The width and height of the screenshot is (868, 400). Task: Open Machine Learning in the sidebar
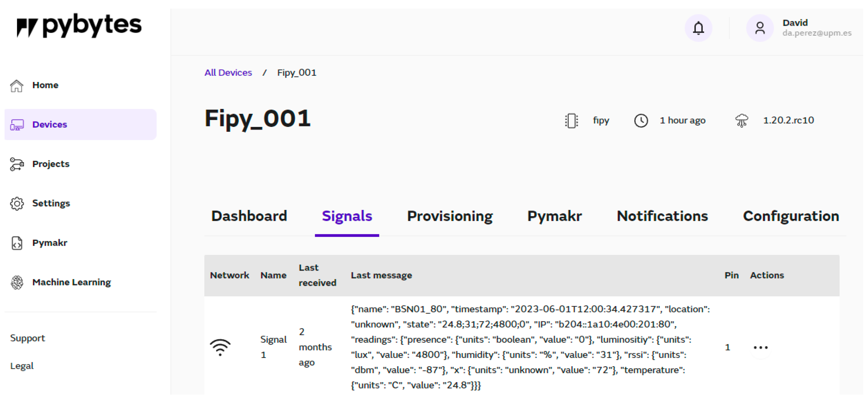point(80,282)
